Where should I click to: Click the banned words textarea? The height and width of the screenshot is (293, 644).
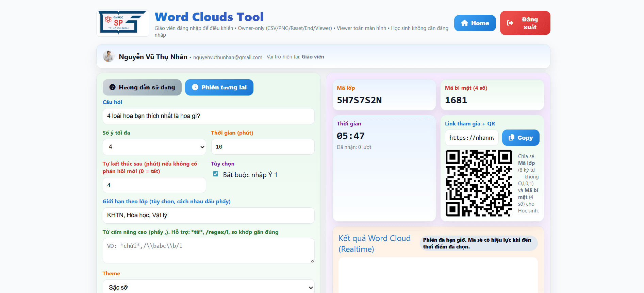209,251
